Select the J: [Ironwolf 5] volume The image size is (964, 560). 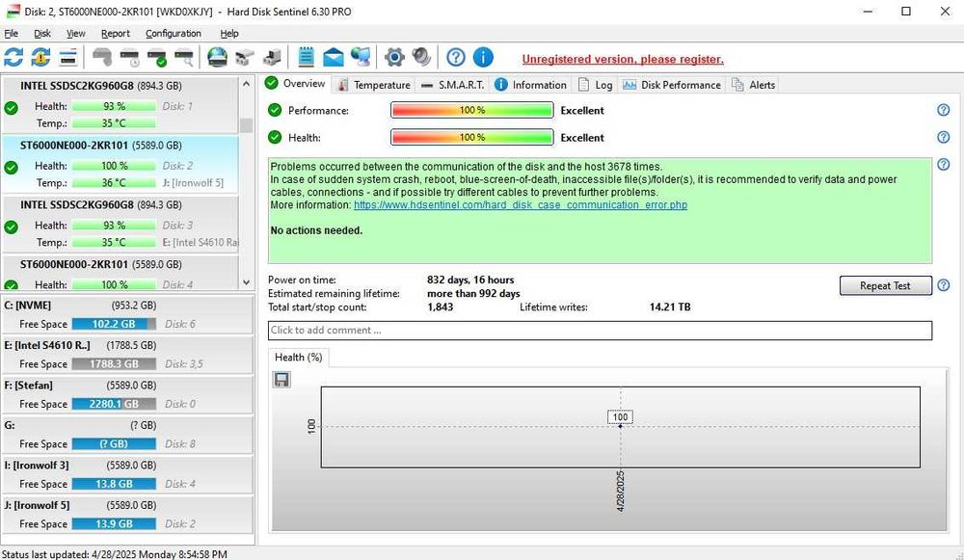(128, 514)
